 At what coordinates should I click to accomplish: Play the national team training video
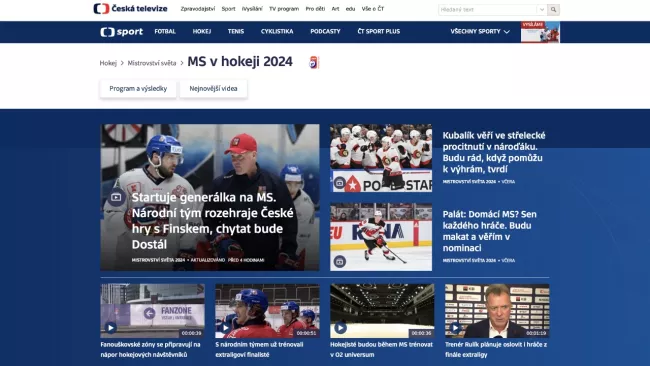click(x=226, y=328)
